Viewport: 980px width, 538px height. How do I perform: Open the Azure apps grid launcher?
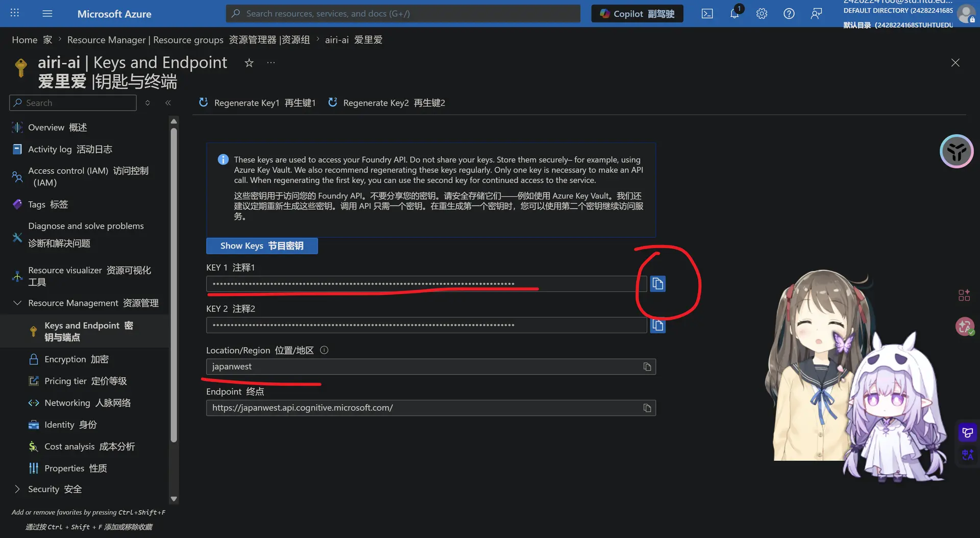(15, 13)
